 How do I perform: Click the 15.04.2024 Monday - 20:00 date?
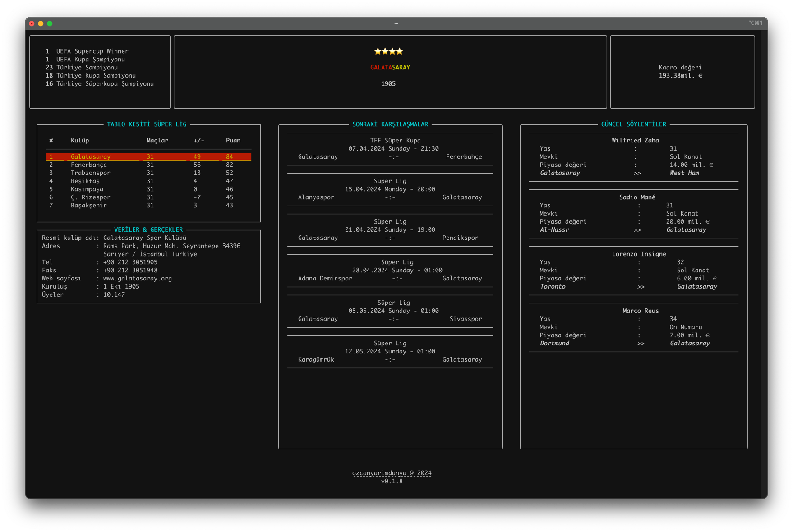[x=390, y=189]
